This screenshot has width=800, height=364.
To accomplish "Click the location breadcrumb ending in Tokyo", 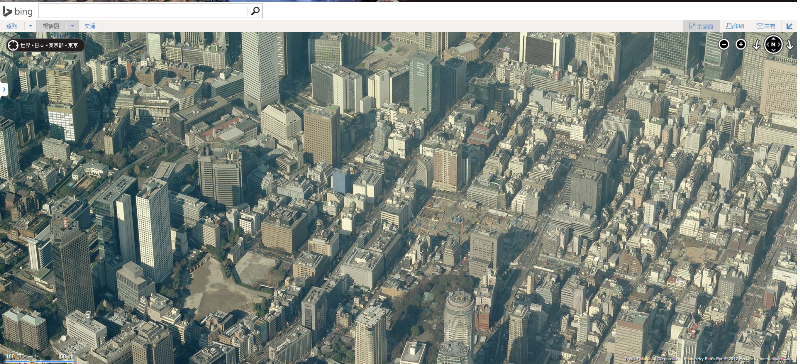I will [49, 45].
